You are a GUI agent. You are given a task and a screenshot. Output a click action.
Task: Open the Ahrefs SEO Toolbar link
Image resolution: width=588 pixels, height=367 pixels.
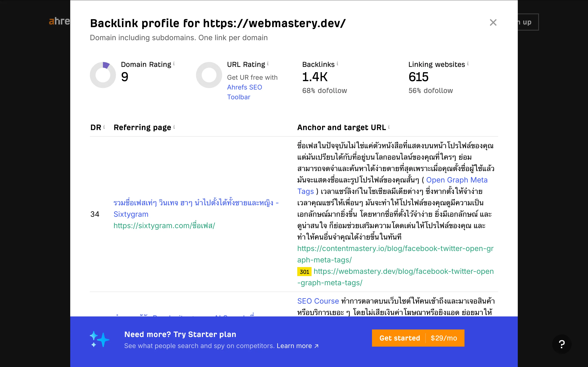click(x=244, y=92)
